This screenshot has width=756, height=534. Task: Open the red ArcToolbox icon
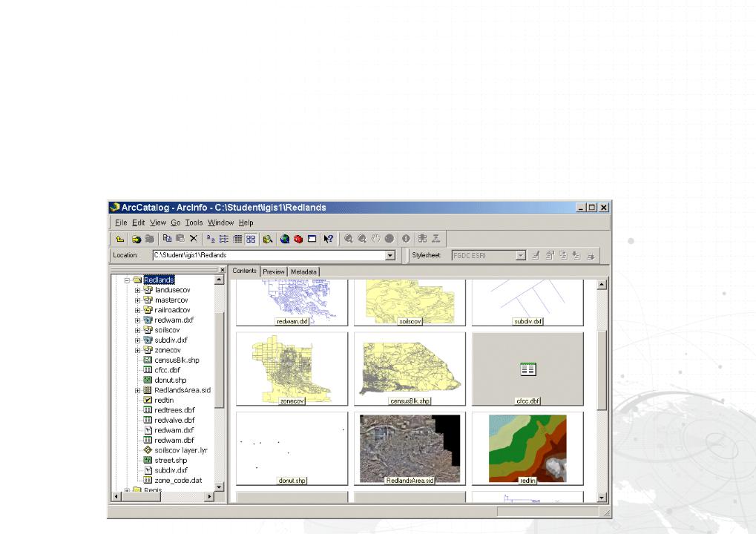click(298, 239)
